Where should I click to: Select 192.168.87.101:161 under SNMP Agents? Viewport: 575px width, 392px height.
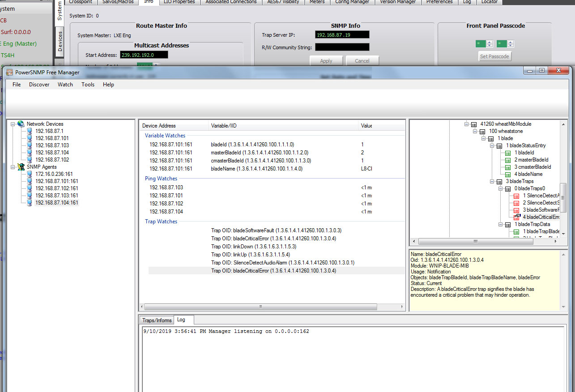pyautogui.click(x=57, y=181)
